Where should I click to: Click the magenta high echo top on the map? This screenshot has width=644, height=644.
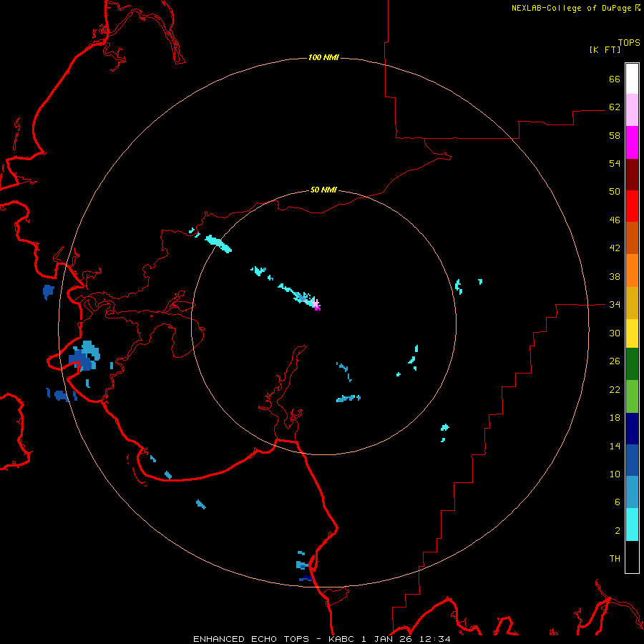pos(317,306)
